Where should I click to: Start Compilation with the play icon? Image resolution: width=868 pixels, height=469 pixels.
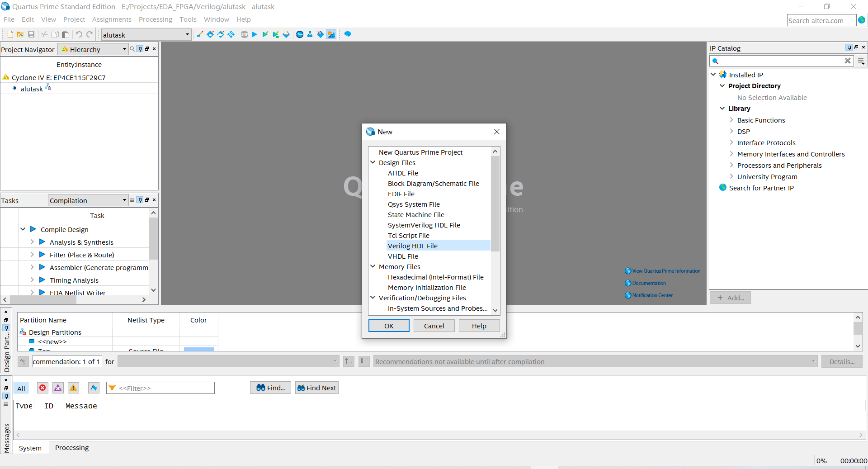[255, 34]
